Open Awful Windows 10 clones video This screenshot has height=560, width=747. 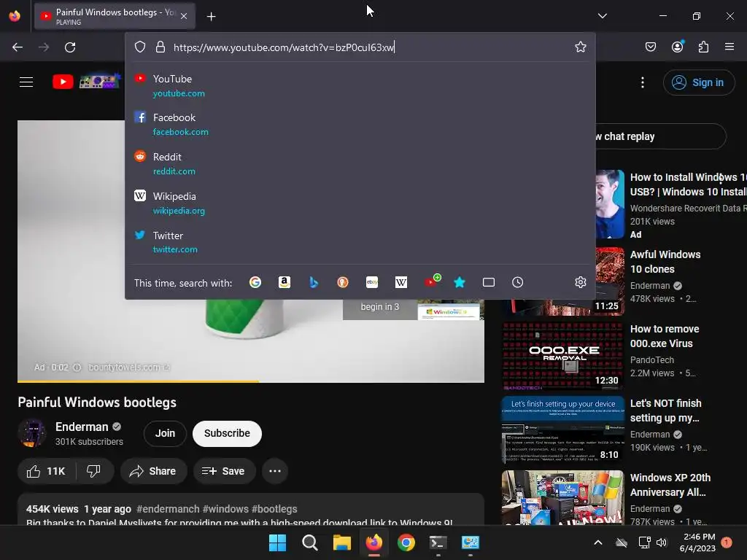click(665, 262)
